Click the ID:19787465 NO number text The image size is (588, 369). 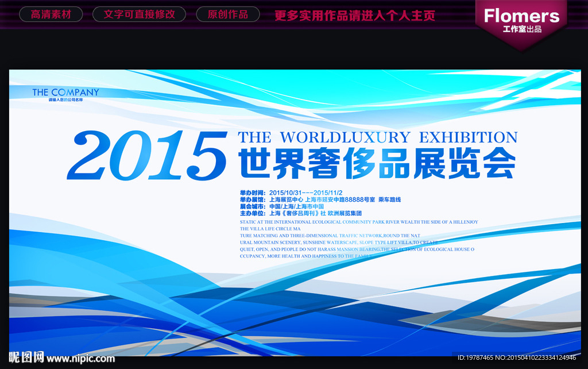(x=516, y=358)
